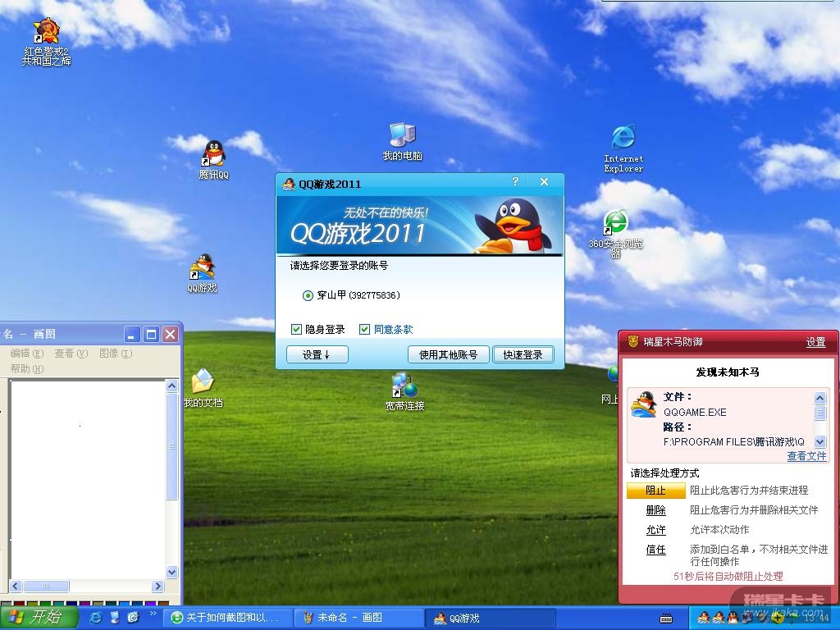The height and width of the screenshot is (630, 840).
Task: Toggle the 同意条款 checkbox
Action: point(364,329)
